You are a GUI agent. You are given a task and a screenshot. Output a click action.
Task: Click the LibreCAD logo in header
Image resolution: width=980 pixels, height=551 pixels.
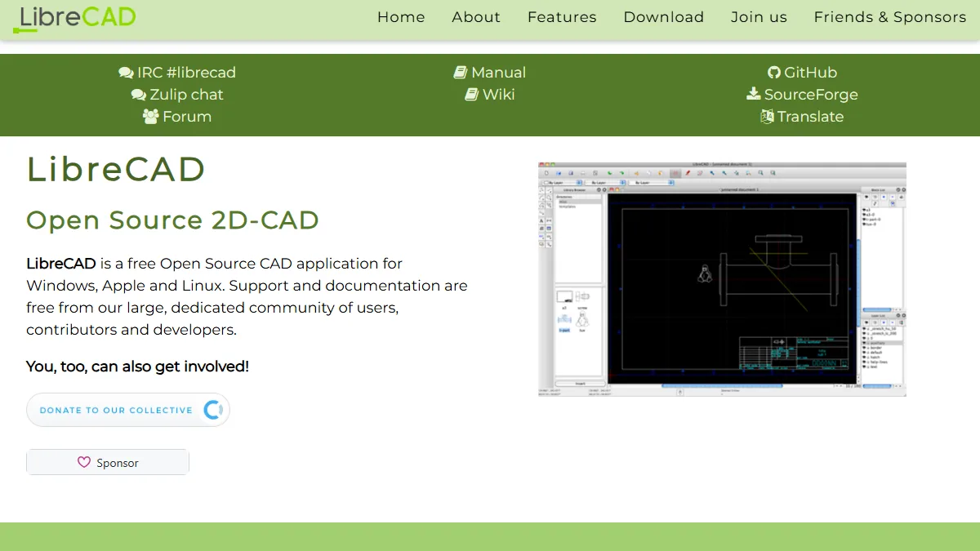(x=74, y=18)
